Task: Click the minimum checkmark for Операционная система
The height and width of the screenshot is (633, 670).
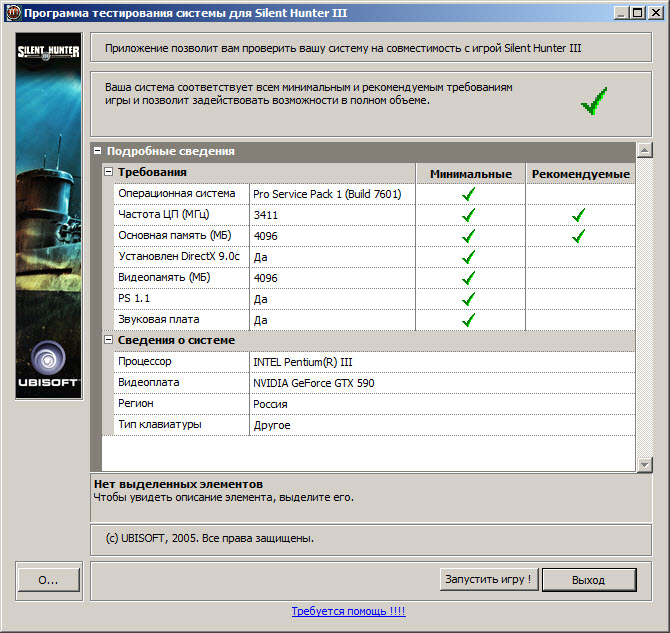Action: point(469,194)
